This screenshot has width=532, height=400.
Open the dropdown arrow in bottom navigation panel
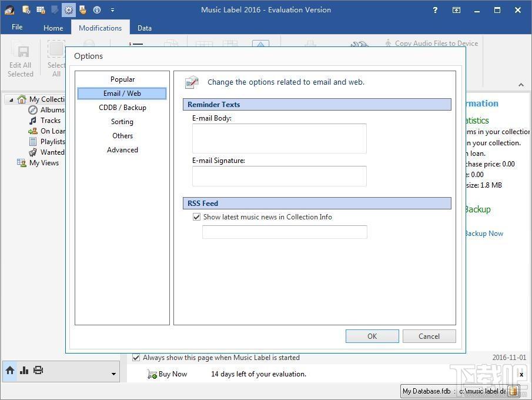click(x=113, y=374)
